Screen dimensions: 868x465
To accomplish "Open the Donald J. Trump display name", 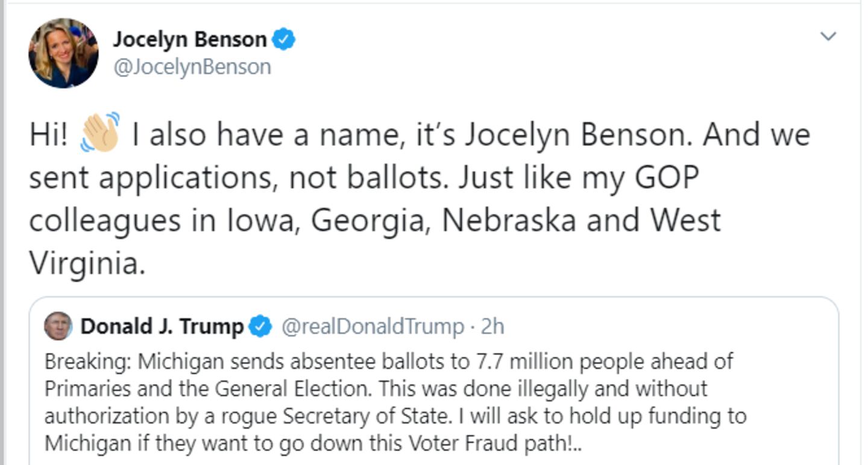I will (x=162, y=326).
